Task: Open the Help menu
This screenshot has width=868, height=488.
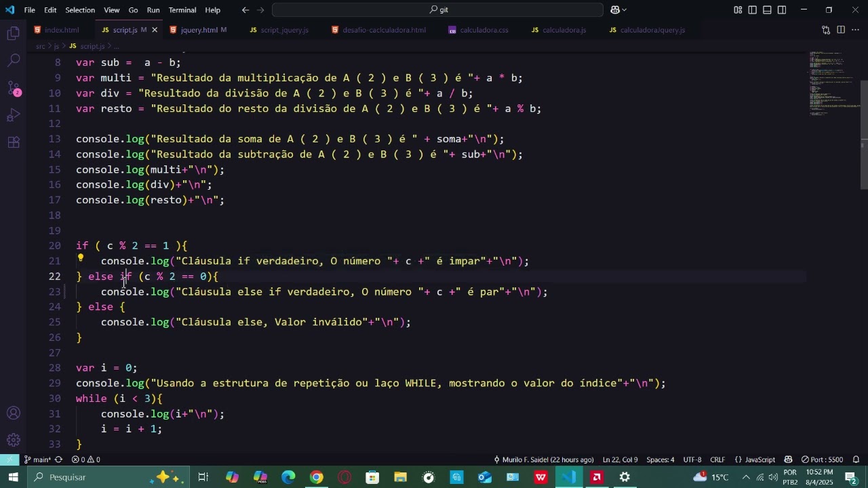Action: 213,10
